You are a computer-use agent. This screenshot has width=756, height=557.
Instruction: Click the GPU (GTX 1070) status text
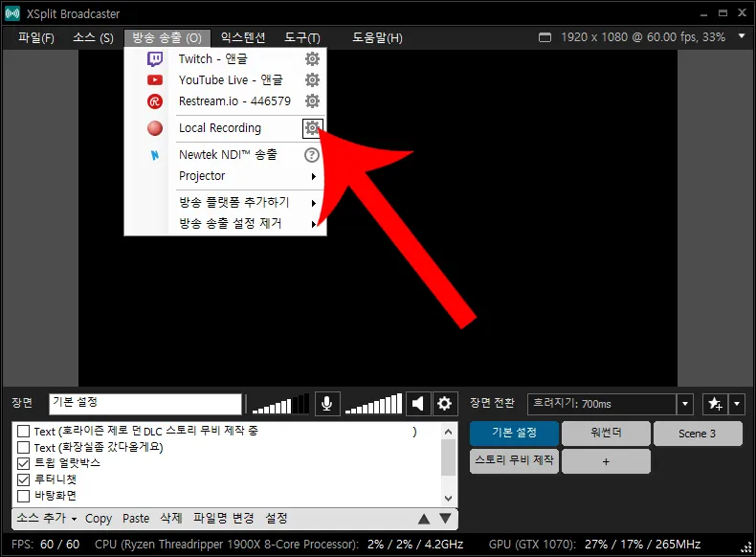pyautogui.click(x=594, y=545)
